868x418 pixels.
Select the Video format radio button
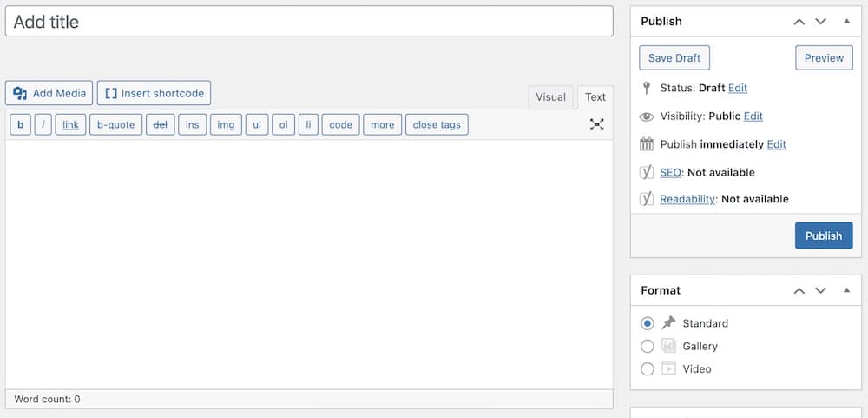(x=648, y=368)
